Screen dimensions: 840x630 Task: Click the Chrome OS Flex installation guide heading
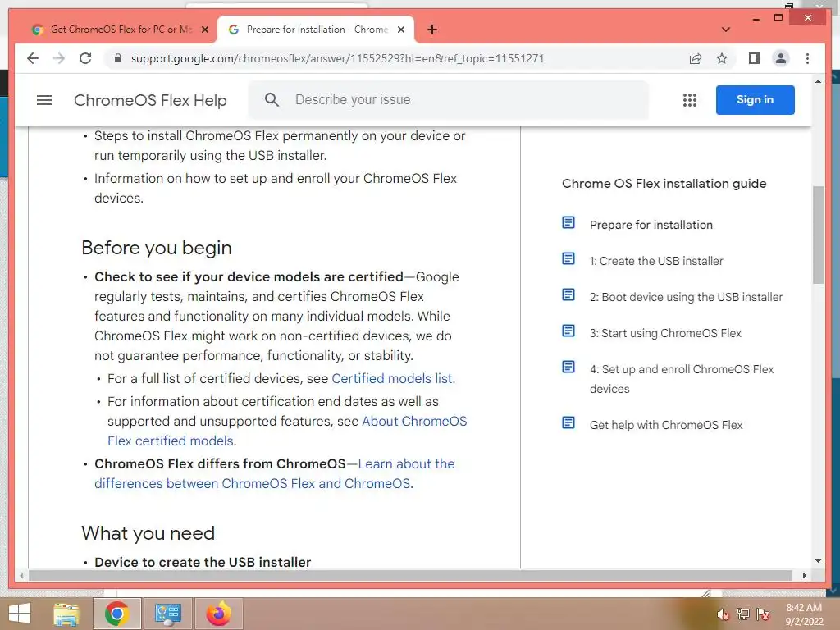(664, 183)
